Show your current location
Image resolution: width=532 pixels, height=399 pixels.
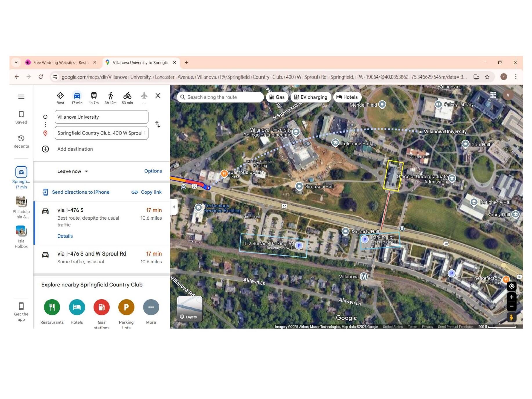click(511, 286)
